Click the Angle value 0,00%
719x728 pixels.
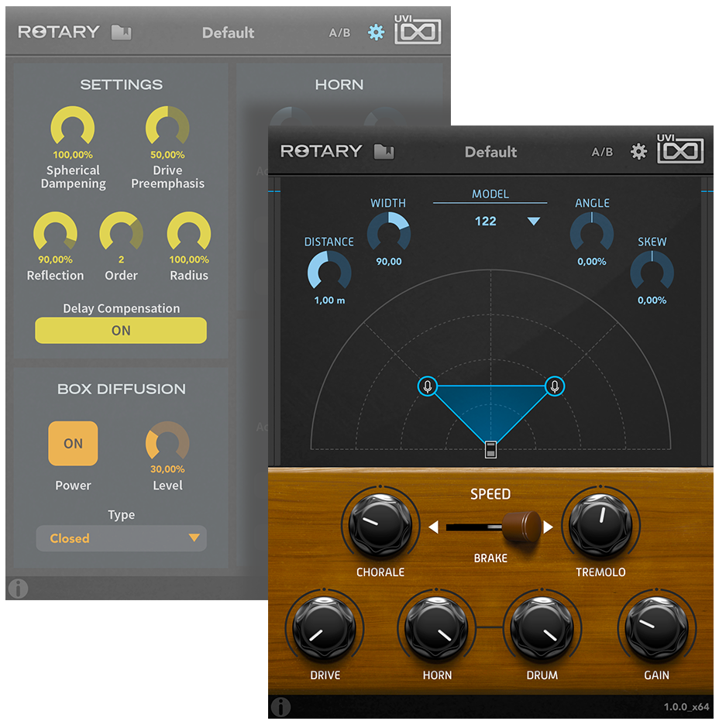(592, 262)
